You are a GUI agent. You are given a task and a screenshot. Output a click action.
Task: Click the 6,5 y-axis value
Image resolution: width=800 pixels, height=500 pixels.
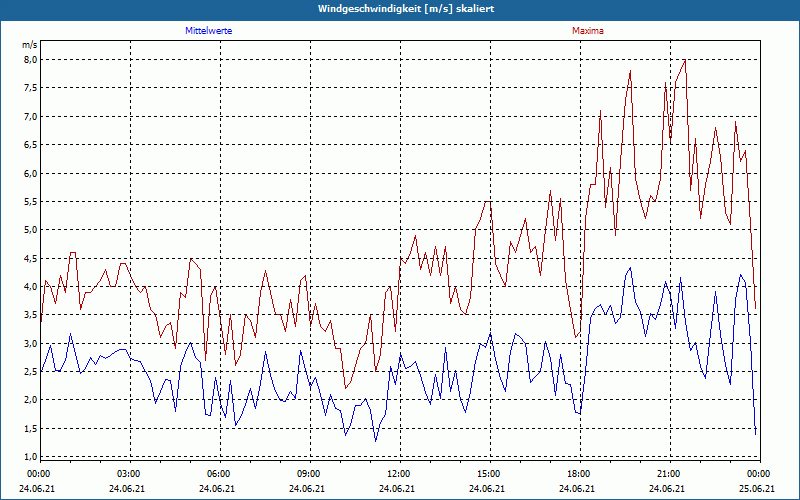pos(31,144)
